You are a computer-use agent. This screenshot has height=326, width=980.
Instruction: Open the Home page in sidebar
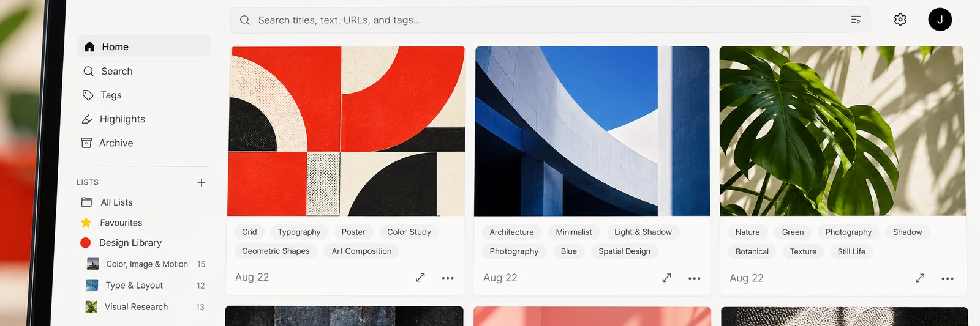coord(144,46)
